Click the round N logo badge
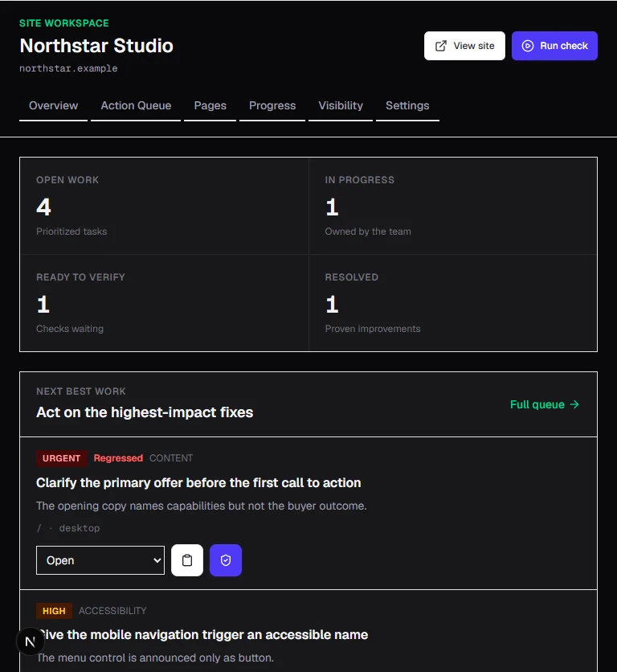 (x=30, y=641)
